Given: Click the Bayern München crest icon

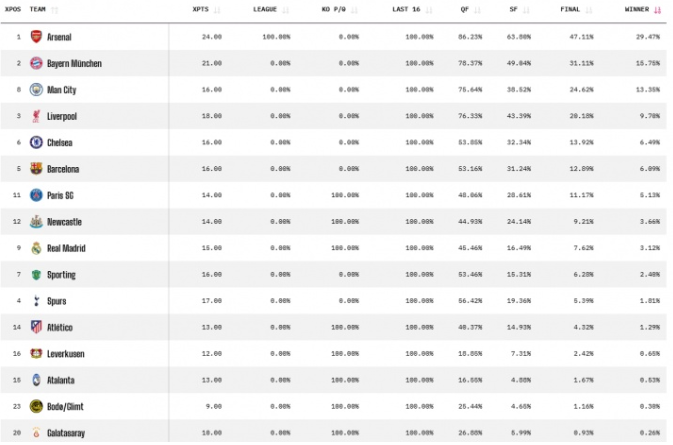Looking at the screenshot, I should click(x=37, y=63).
